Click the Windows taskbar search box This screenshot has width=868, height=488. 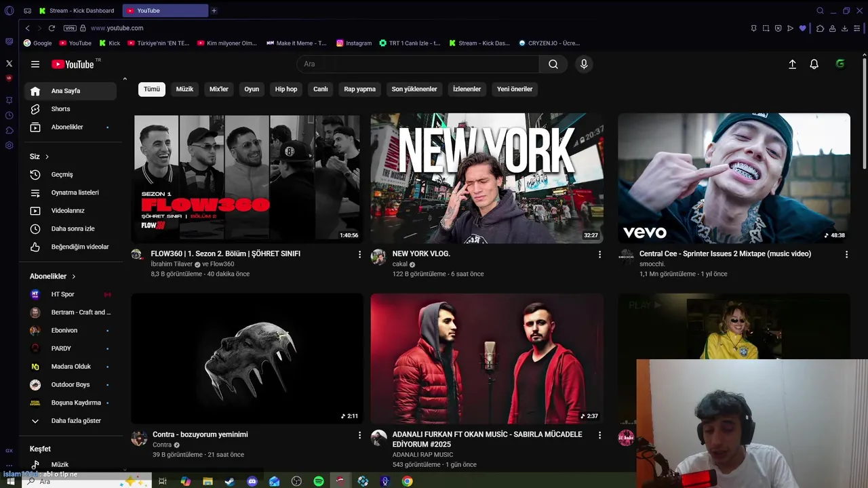point(88,481)
